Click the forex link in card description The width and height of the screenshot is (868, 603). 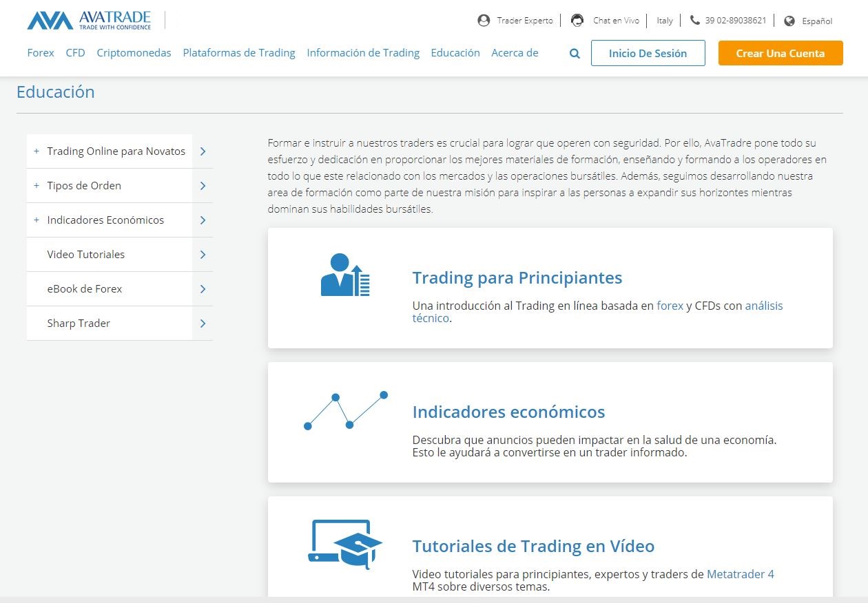(670, 306)
